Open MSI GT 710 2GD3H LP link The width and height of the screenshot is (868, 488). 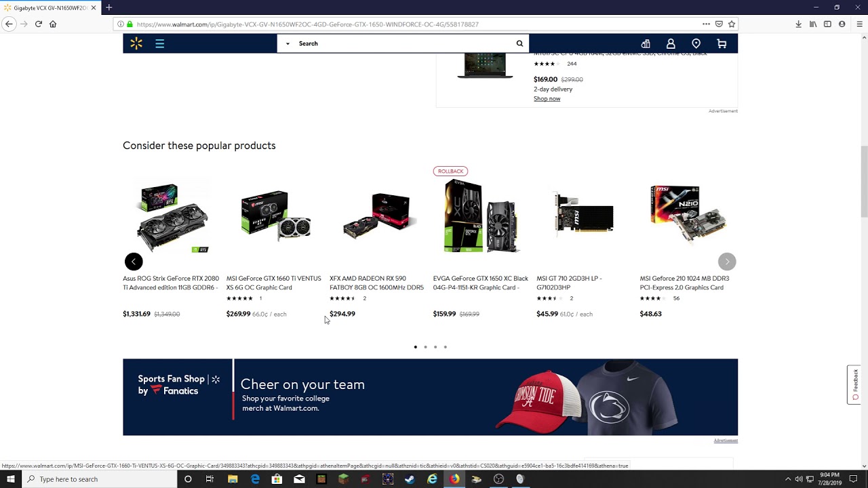coord(569,283)
